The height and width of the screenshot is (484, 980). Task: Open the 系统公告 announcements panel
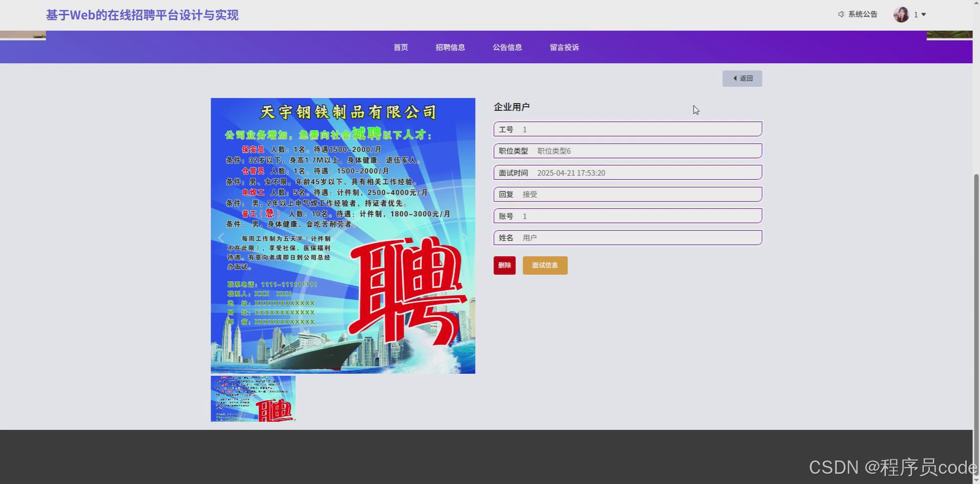click(x=862, y=14)
